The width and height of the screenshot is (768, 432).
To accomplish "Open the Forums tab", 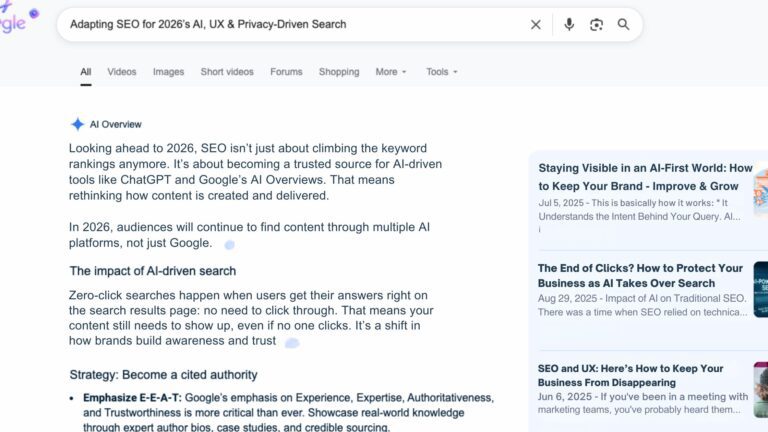I will point(286,72).
